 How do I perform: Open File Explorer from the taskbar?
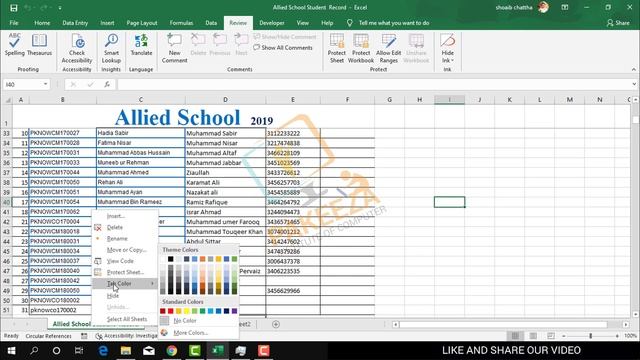click(x=126, y=351)
